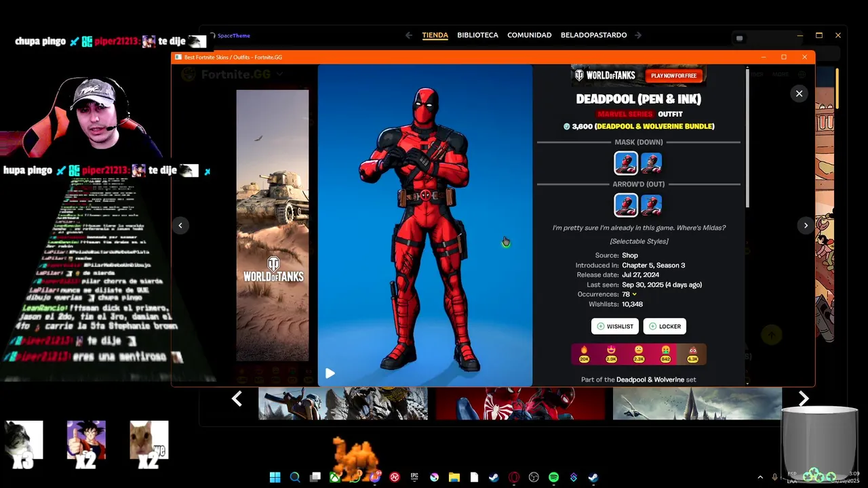Show hidden system tray icons
The width and height of the screenshot is (868, 488).
[x=759, y=477]
